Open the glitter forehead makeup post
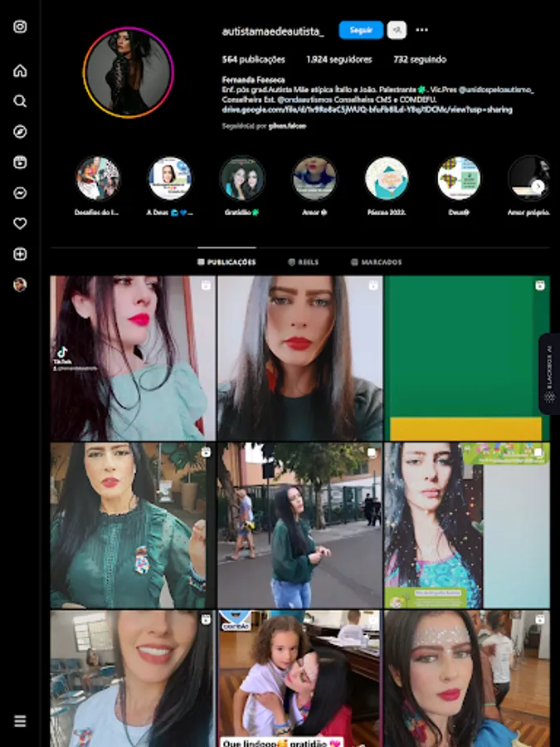Image resolution: width=560 pixels, height=747 pixels. [467, 678]
